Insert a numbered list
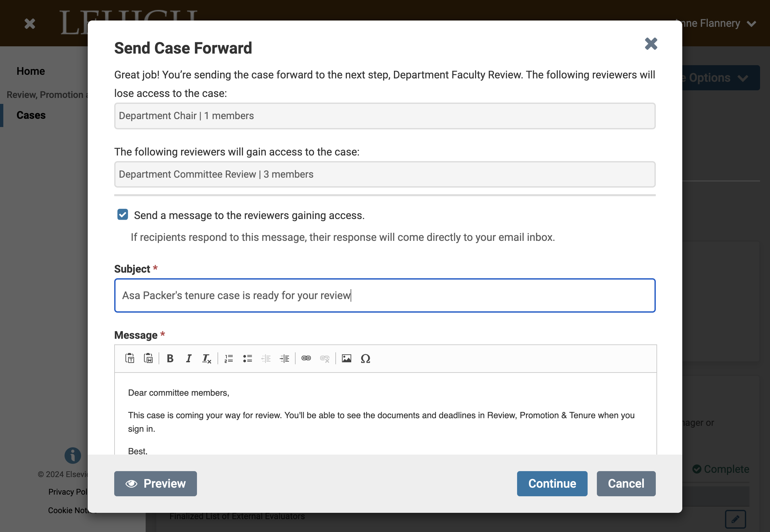This screenshot has height=532, width=770. tap(229, 358)
